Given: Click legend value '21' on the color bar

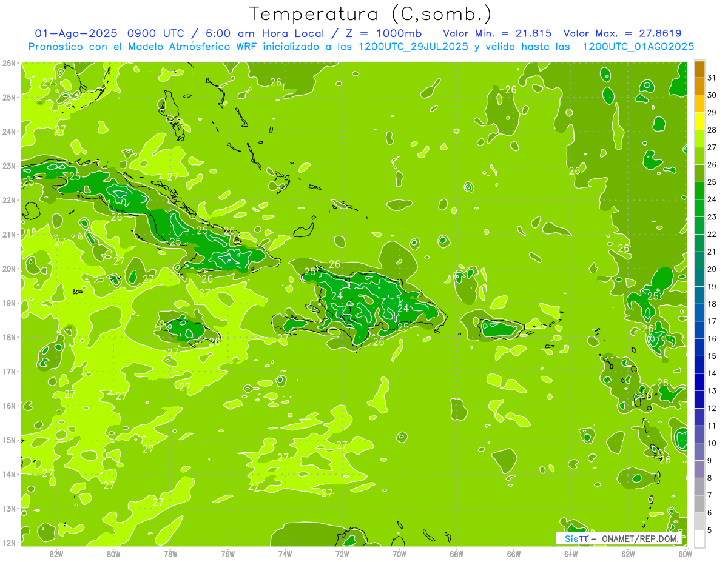Looking at the screenshot, I should pos(712,252).
